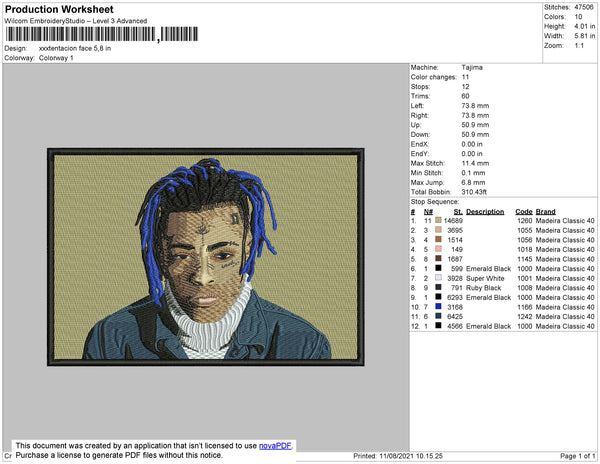This screenshot has height=464, width=600.
Task: Select the bright blue swatch for code 1166
Action: [438, 306]
